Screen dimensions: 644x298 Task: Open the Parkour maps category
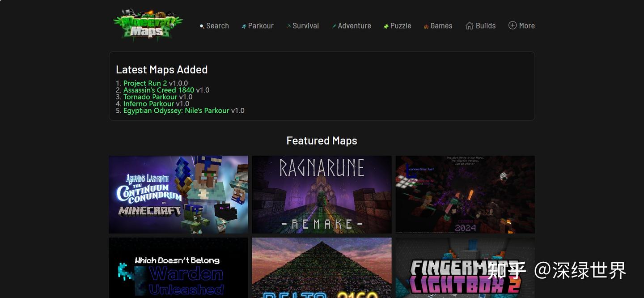261,26
